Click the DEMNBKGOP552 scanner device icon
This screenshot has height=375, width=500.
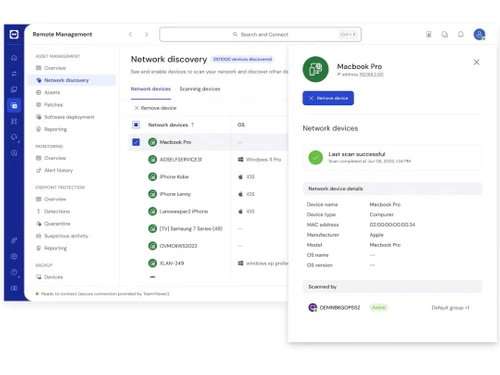312,307
